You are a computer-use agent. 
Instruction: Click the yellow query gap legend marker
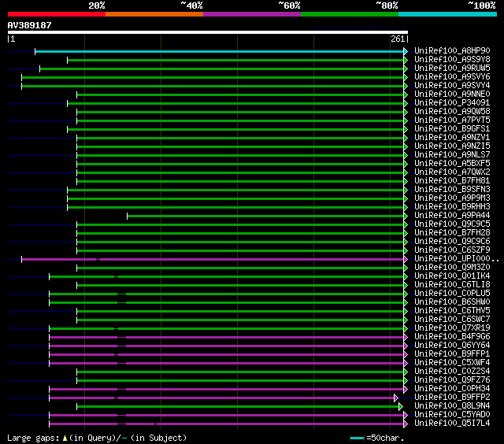65,438
